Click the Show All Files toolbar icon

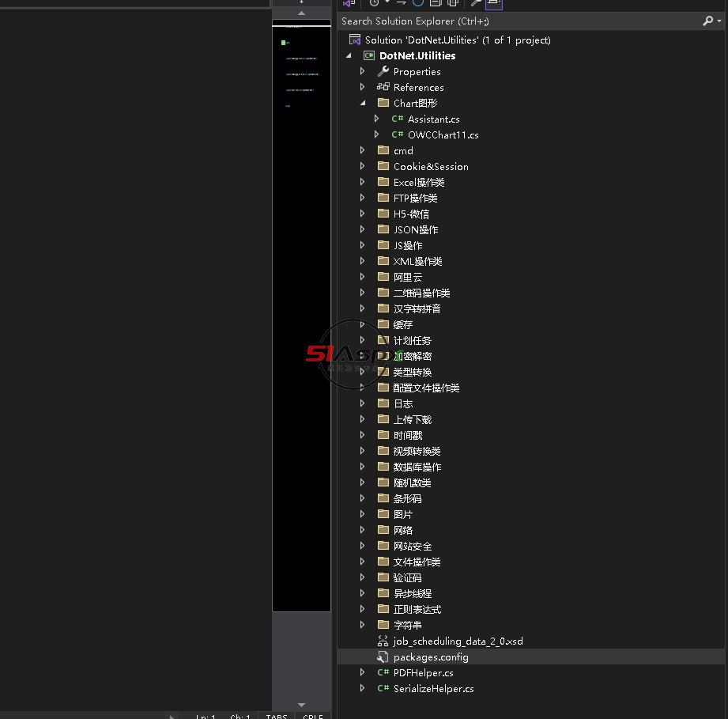point(453,3)
